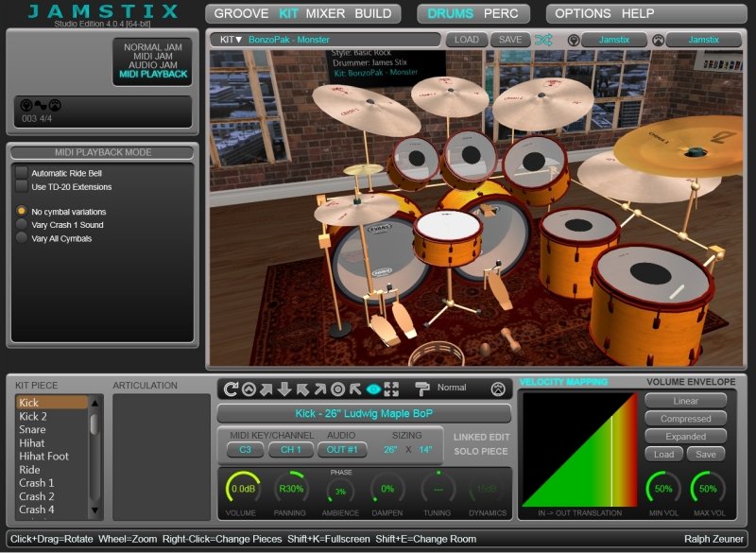The width and height of the screenshot is (756, 553).
Task: Click the circular target view icon
Action: tap(338, 389)
